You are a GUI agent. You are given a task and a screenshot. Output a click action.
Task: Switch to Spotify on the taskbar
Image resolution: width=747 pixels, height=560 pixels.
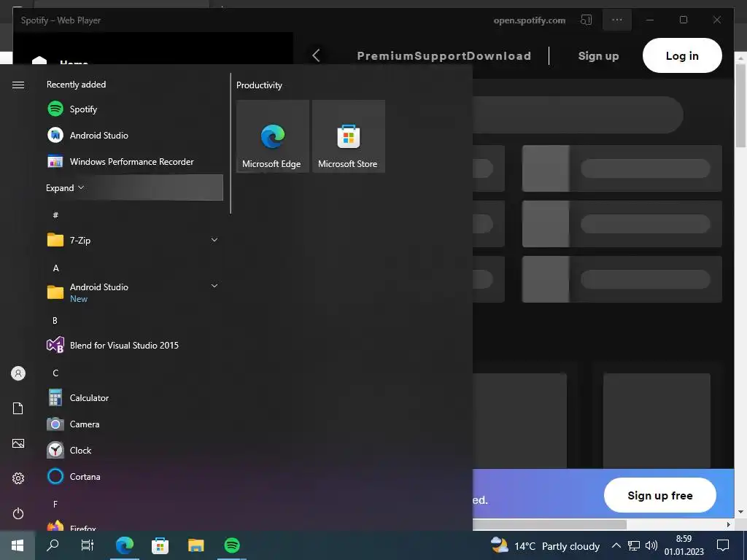(x=232, y=545)
